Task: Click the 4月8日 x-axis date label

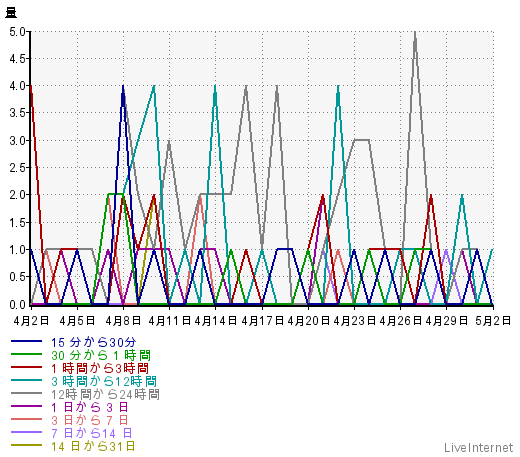Action: (x=123, y=321)
